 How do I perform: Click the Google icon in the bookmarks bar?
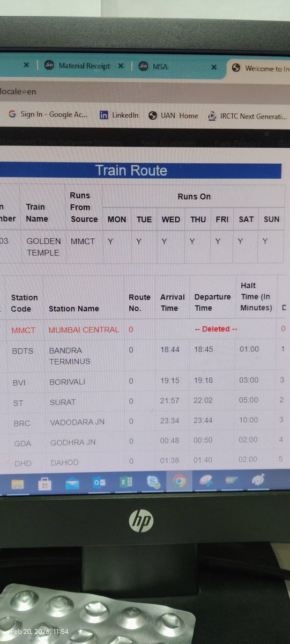12,115
